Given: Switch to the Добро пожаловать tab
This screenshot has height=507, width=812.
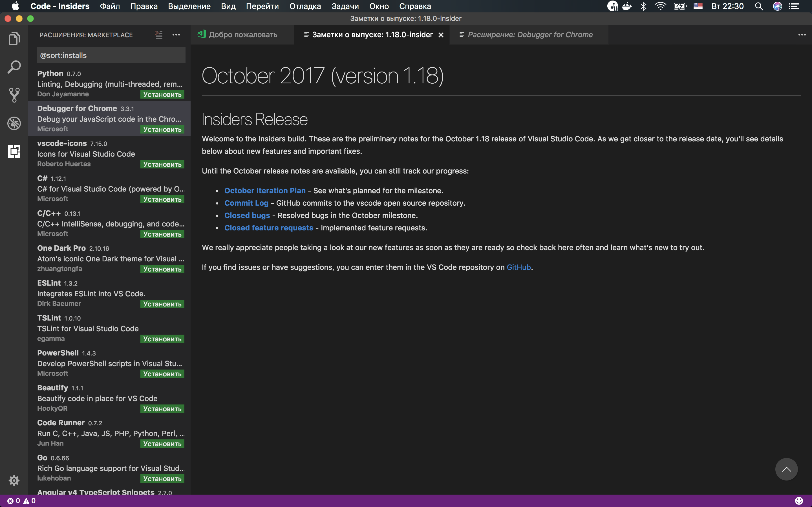Looking at the screenshot, I should [x=242, y=35].
